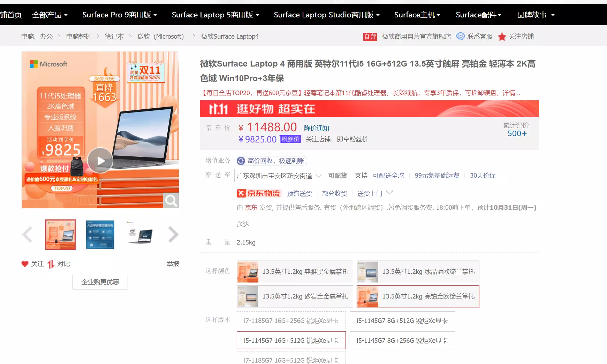Click 99元免基础运费 link

pyautogui.click(x=437, y=176)
